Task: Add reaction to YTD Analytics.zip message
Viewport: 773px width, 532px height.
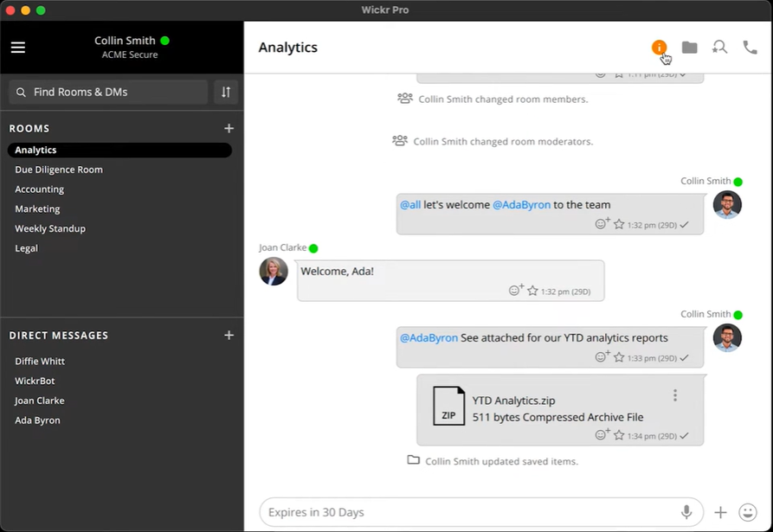Action: [602, 434]
